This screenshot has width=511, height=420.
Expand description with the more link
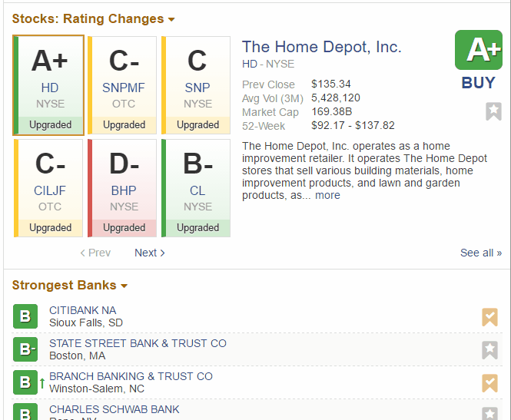pos(327,195)
